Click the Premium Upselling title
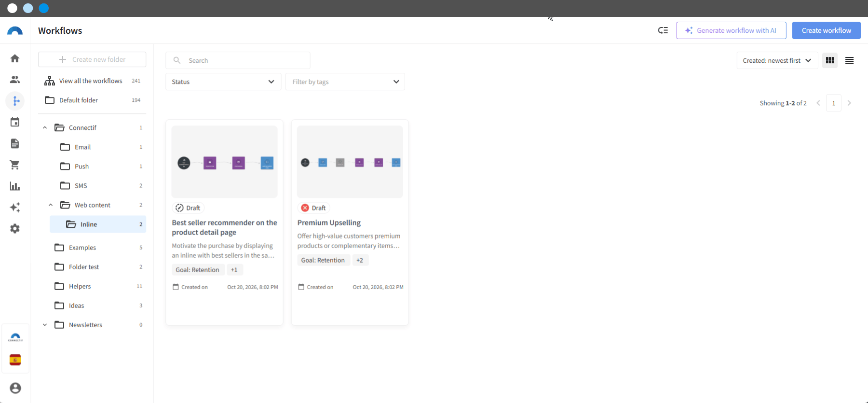 tap(329, 222)
